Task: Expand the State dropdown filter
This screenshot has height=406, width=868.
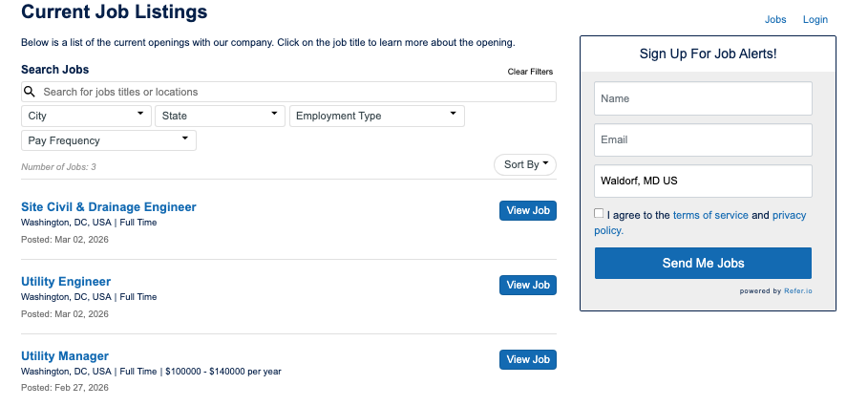Action: (220, 116)
